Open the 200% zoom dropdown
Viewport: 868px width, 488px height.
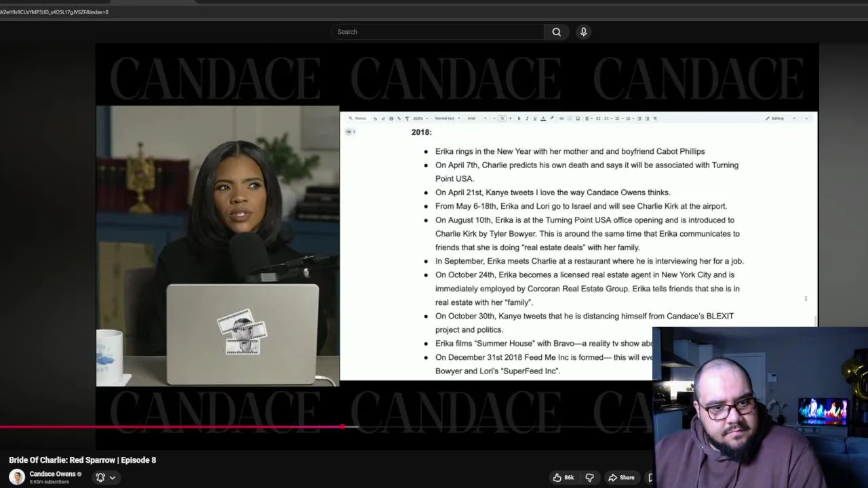pyautogui.click(x=420, y=119)
